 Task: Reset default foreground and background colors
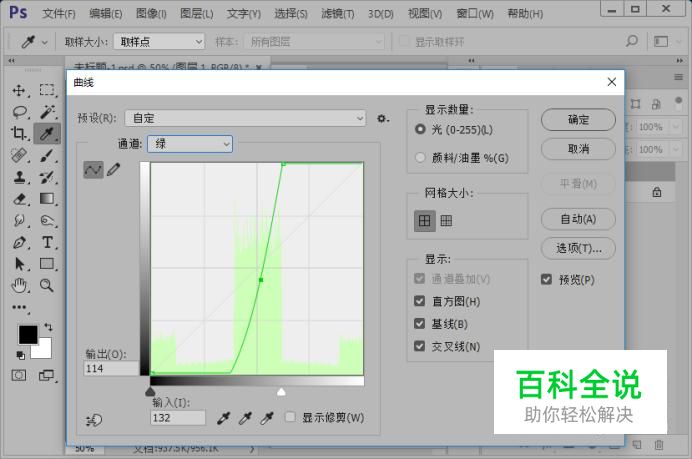point(20,354)
